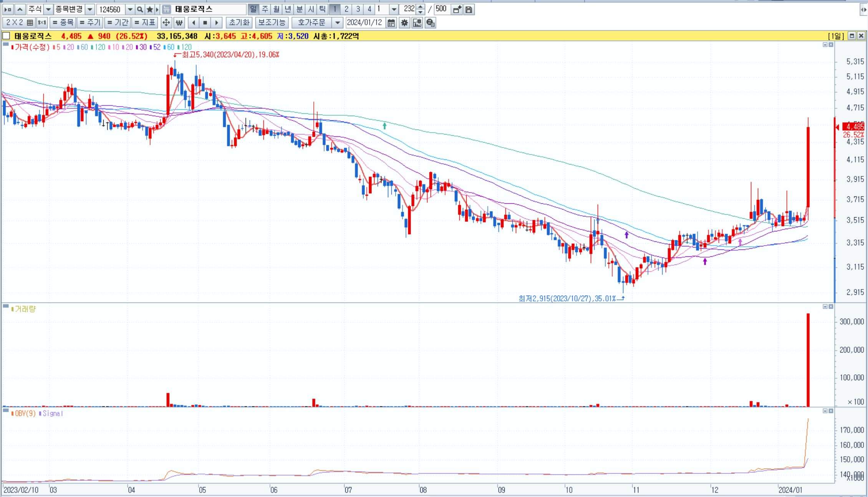Screen dimensions: 868x497
Task: Save chart using floppy disk icon
Action: 469,9
